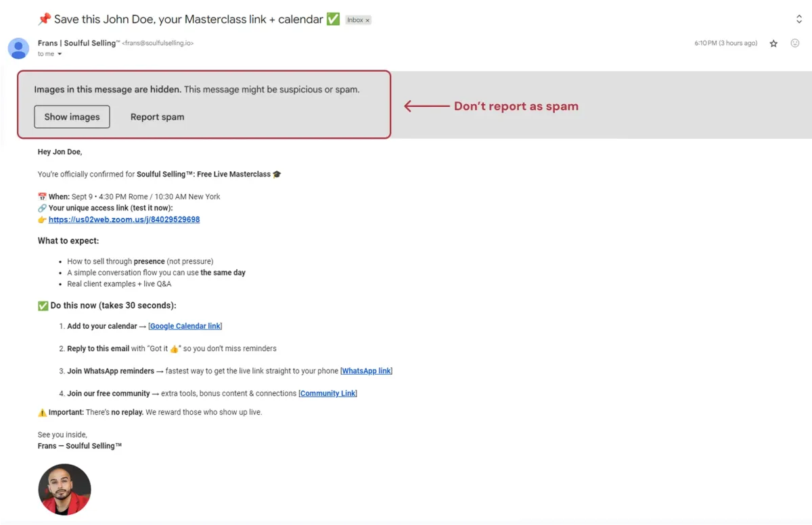Open the Google Calendar link
812x525 pixels.
click(x=185, y=326)
